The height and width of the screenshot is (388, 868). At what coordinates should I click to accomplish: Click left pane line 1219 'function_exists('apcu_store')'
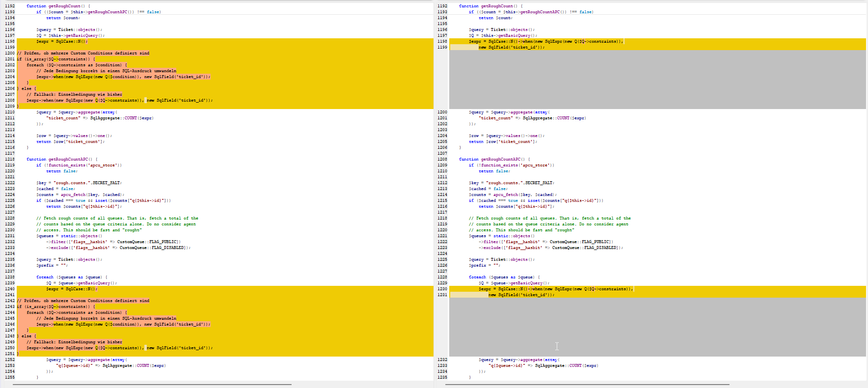pos(79,165)
